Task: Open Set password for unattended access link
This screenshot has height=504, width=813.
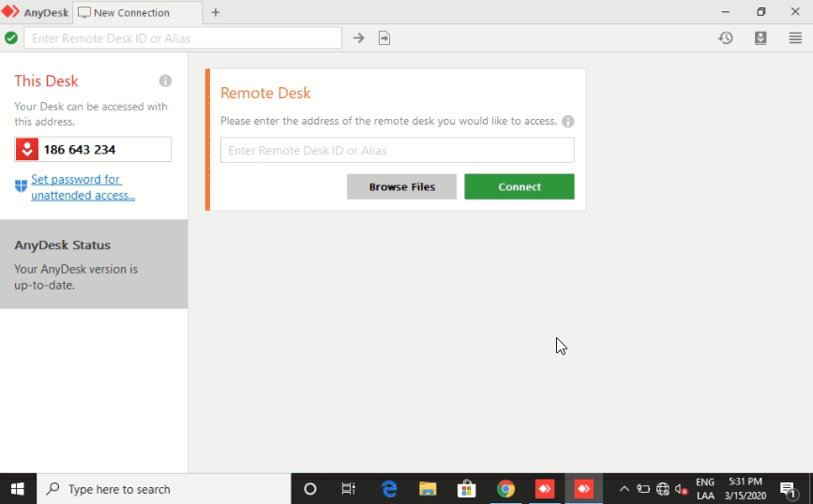Action: point(83,187)
